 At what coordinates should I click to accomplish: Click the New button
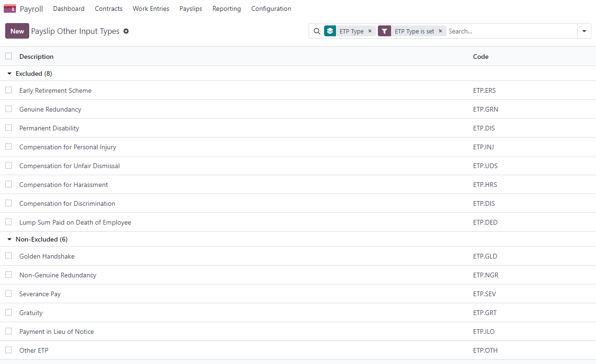coord(17,31)
